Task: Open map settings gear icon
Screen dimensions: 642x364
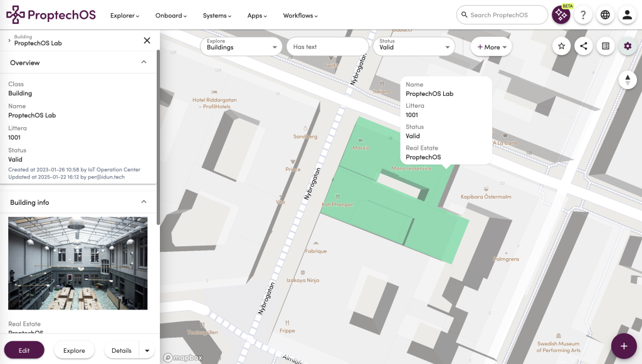Action: pos(627,46)
